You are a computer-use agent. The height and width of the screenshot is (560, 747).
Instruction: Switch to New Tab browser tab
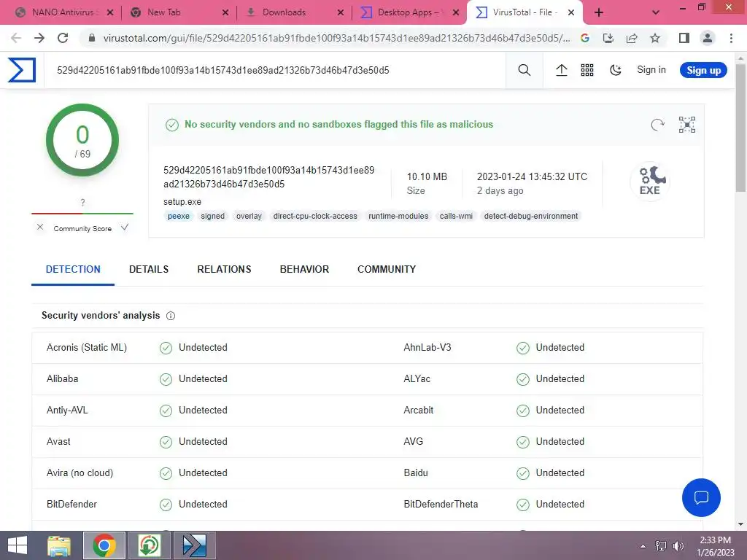(164, 12)
